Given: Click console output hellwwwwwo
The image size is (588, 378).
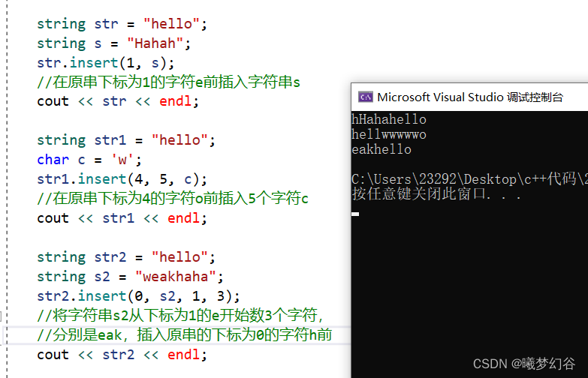Looking at the screenshot, I should [389, 134].
